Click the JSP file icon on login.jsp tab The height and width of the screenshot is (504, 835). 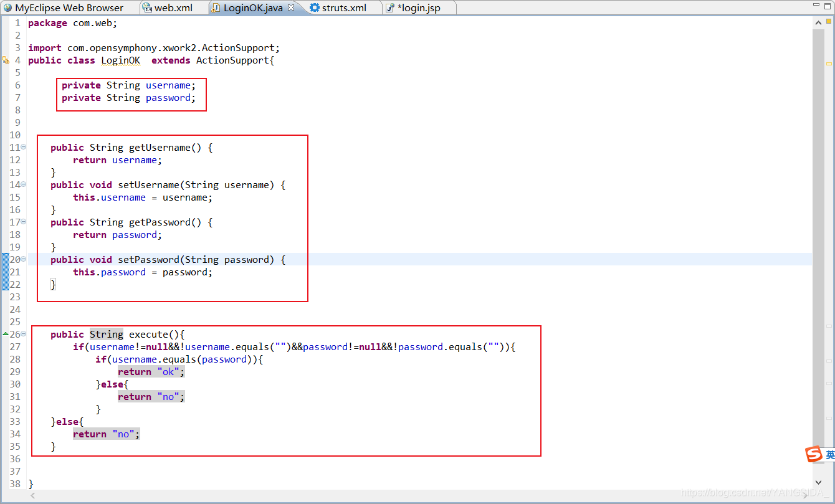coord(390,8)
